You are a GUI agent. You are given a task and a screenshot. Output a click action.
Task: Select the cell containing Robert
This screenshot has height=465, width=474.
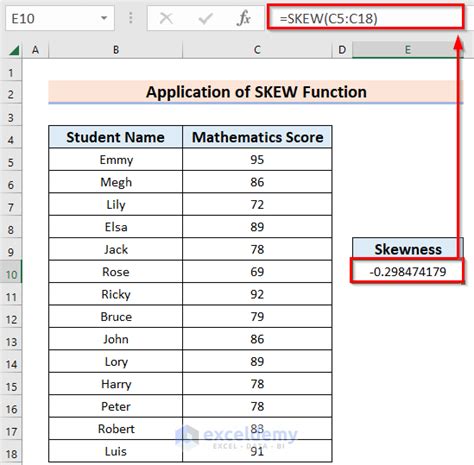116,429
